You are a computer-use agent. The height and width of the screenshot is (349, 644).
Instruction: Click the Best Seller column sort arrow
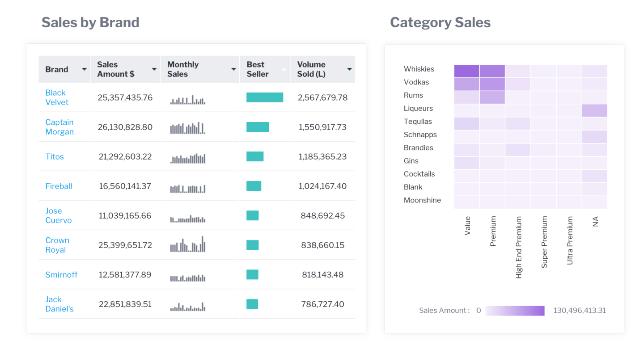[x=284, y=70]
